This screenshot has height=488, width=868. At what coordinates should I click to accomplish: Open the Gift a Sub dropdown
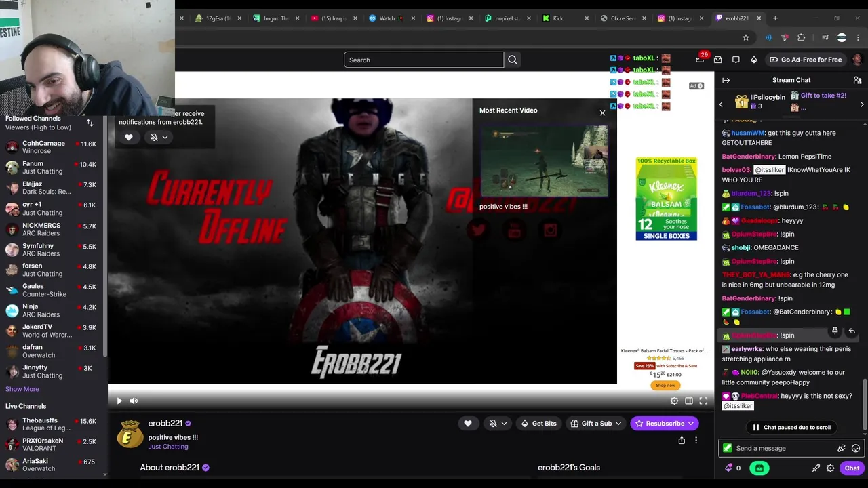point(597,424)
